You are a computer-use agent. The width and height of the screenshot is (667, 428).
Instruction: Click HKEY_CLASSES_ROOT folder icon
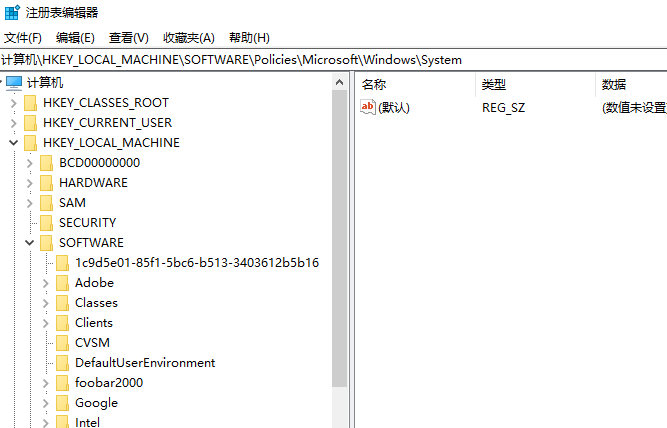tap(30, 103)
